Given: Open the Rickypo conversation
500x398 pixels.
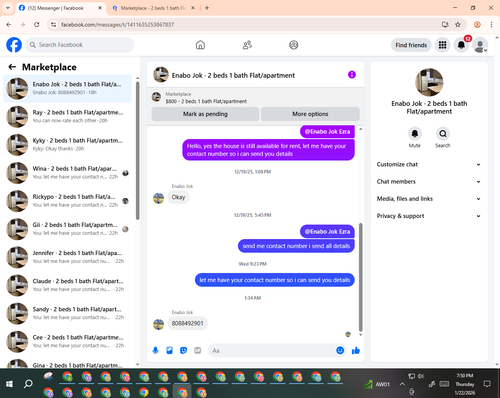Looking at the screenshot, I should click(x=67, y=201).
